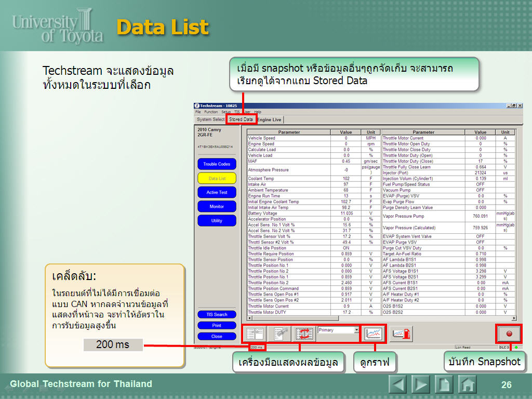Screen dimensions: 532x399
Task: Click the yellow Data List button
Action: (x=217, y=178)
